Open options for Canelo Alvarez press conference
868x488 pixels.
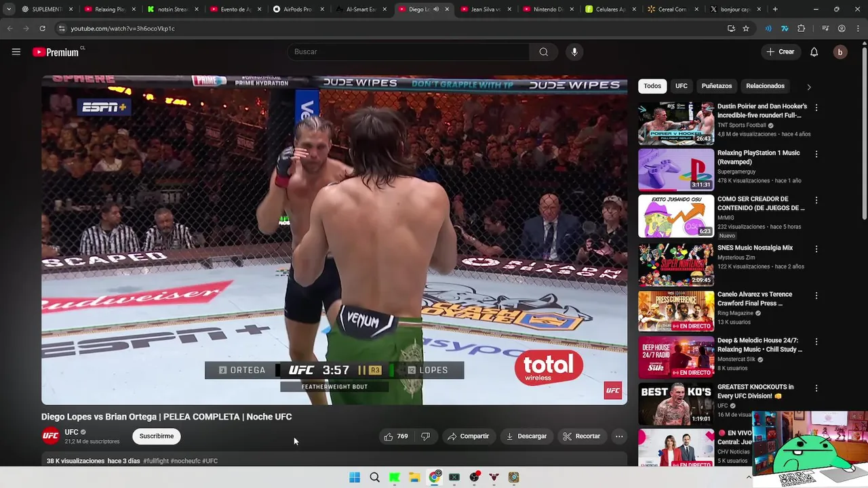tap(816, 296)
